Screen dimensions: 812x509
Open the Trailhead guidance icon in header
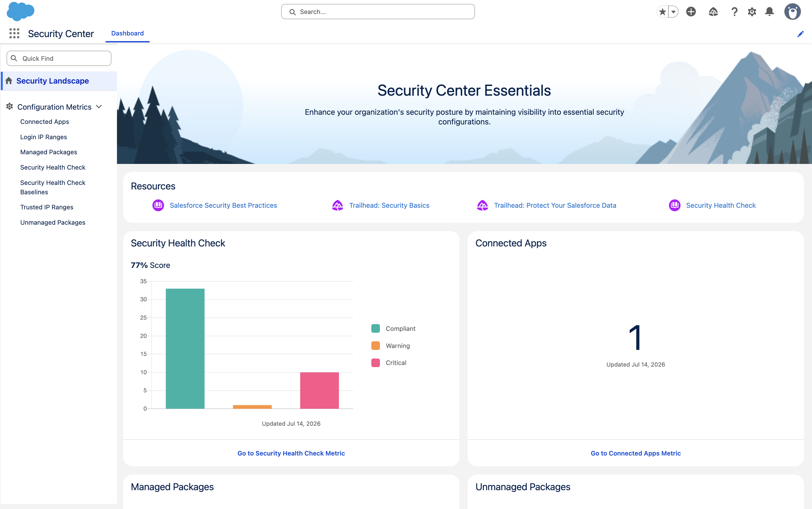[x=713, y=12]
